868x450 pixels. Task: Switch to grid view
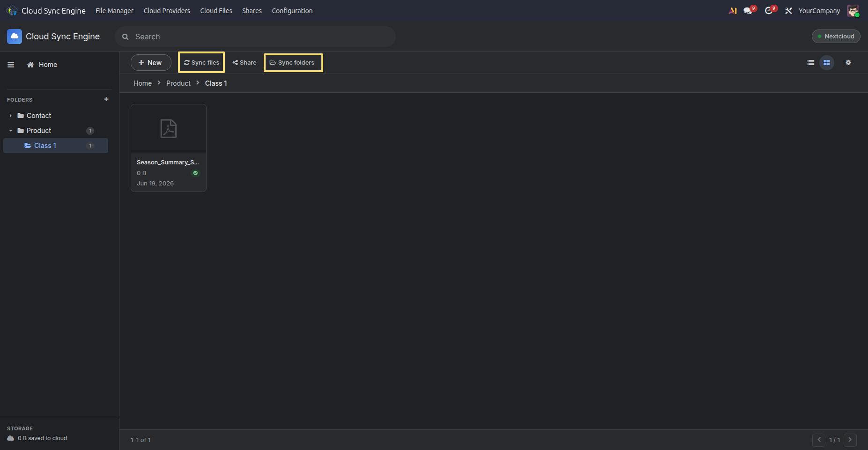point(827,63)
